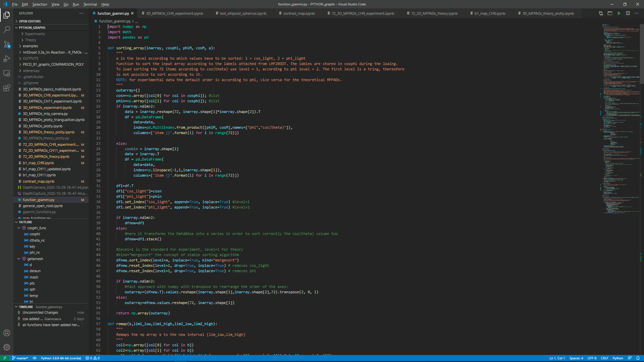
Task: Collapse the getamesh function in Outline
Action: [19, 258]
